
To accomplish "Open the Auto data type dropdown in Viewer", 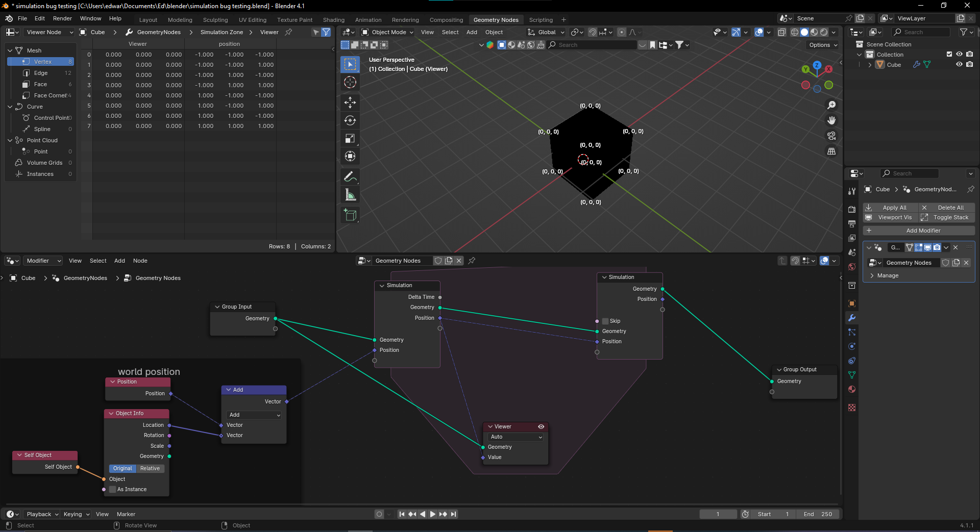I will tap(516, 437).
